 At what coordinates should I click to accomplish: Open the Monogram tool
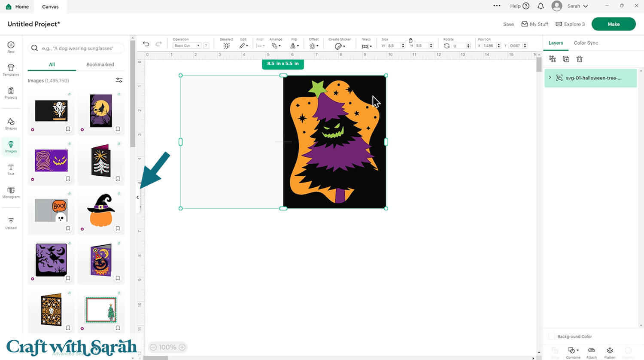click(x=11, y=192)
